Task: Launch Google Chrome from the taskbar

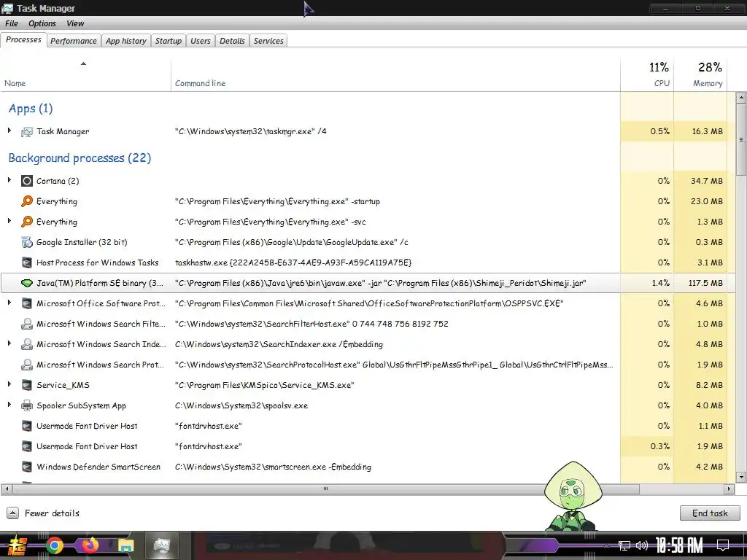Action: coord(54,545)
